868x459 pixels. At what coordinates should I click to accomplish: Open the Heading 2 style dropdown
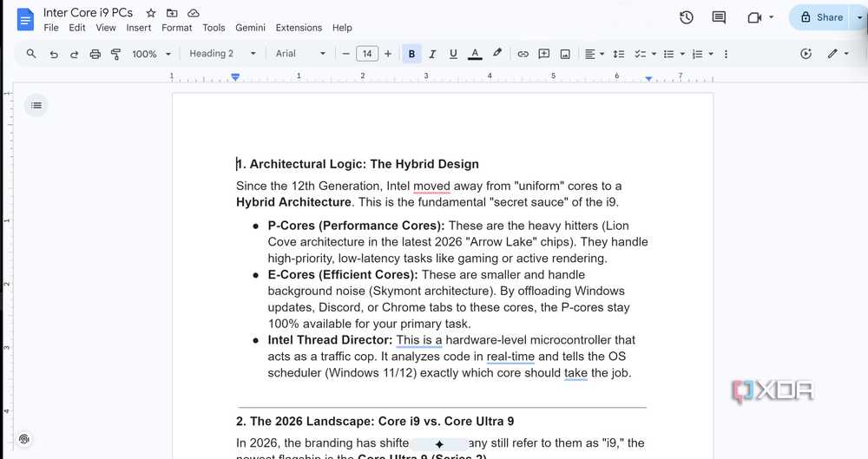[222, 54]
